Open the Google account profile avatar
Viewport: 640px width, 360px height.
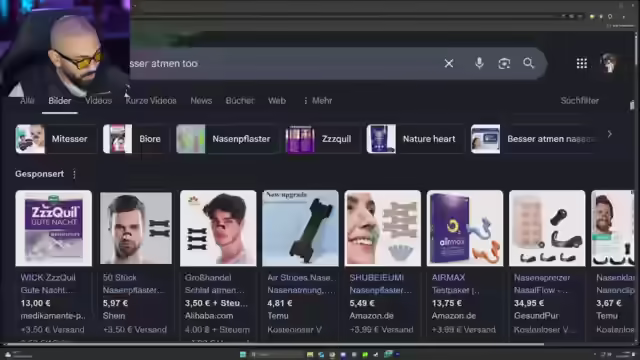609,63
